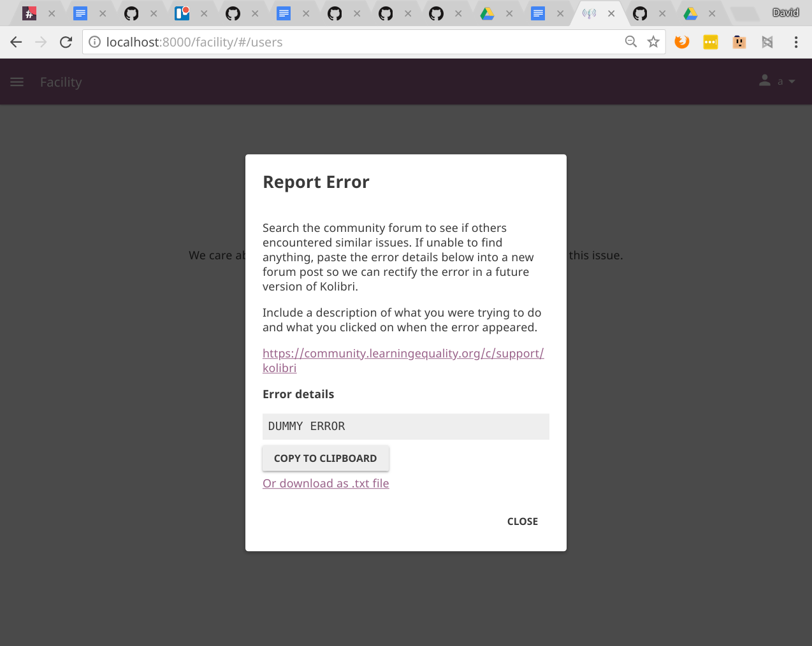Select the active Kolibri antenna tab
The width and height of the screenshot is (812, 646).
click(590, 13)
